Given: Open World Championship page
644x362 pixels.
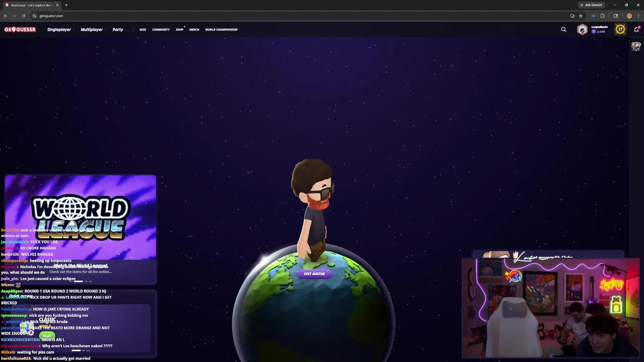Looking at the screenshot, I should click(x=221, y=30).
